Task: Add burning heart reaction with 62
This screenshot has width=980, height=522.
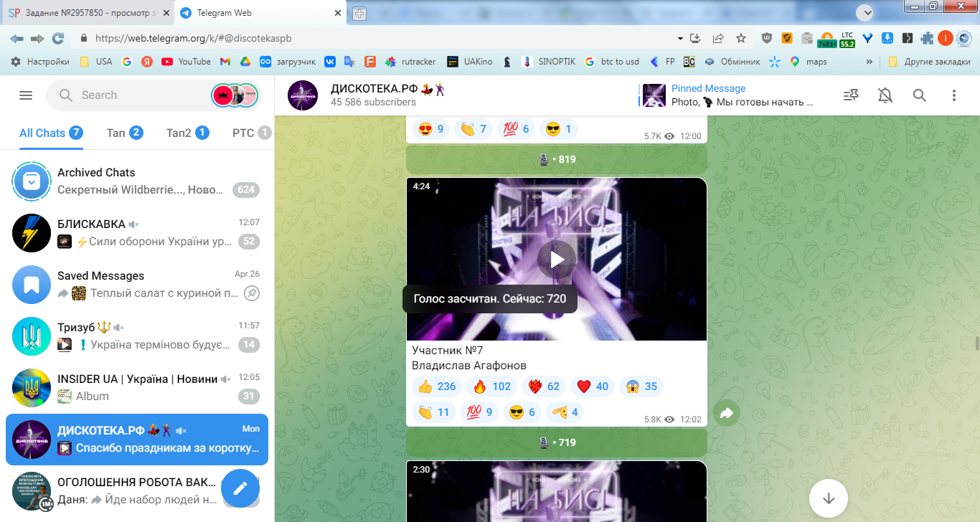Action: 544,386
